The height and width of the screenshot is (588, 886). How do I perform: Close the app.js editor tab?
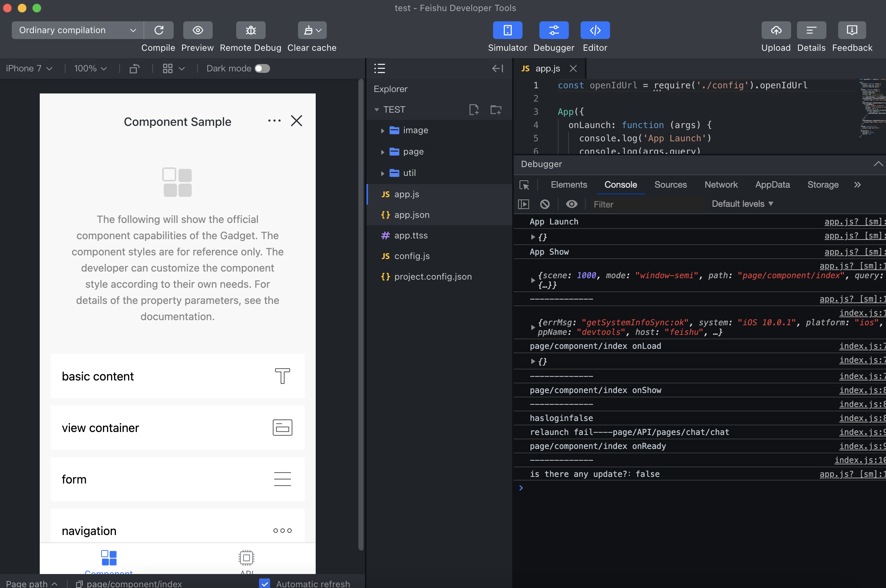pyautogui.click(x=573, y=68)
